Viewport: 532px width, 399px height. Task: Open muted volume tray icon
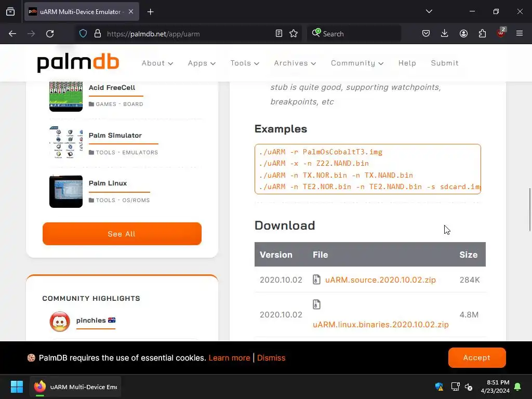tap(469, 387)
